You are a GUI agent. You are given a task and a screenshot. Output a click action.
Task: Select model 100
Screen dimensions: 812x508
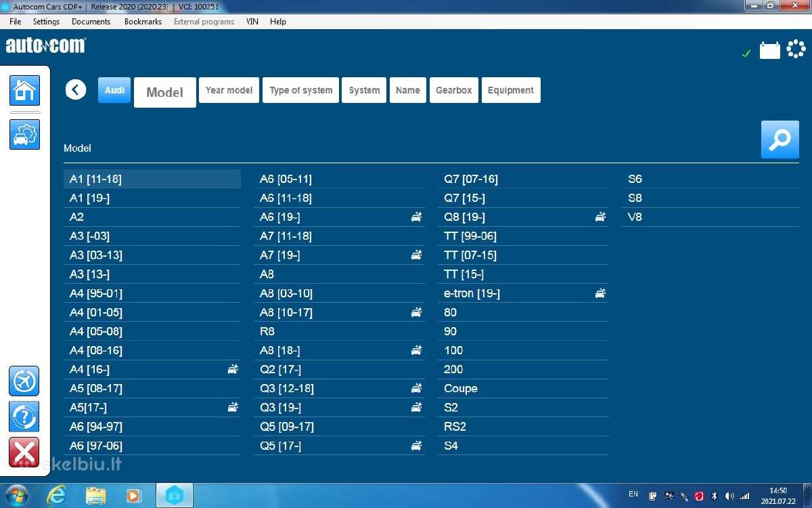coord(523,350)
